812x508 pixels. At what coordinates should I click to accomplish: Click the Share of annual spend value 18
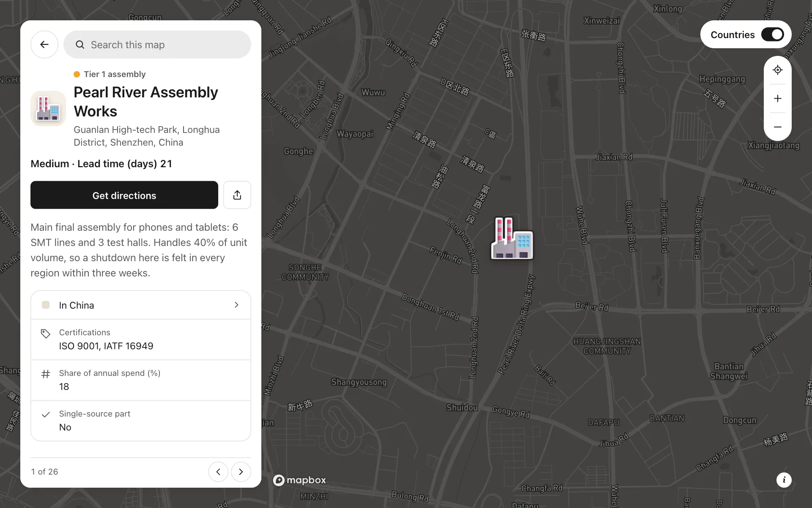[64, 387]
